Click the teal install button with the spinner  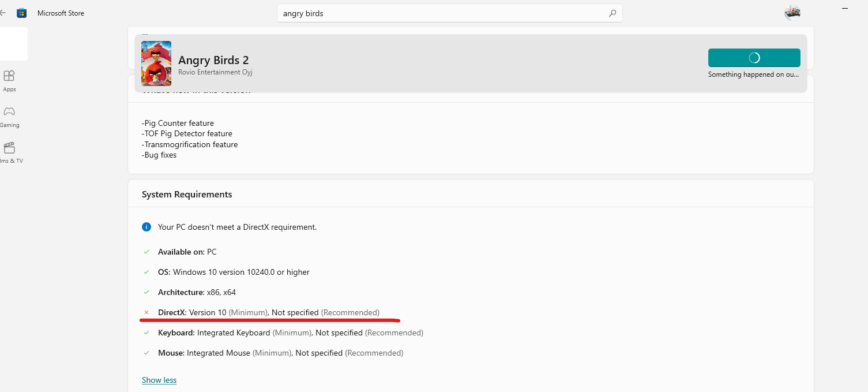pos(754,58)
